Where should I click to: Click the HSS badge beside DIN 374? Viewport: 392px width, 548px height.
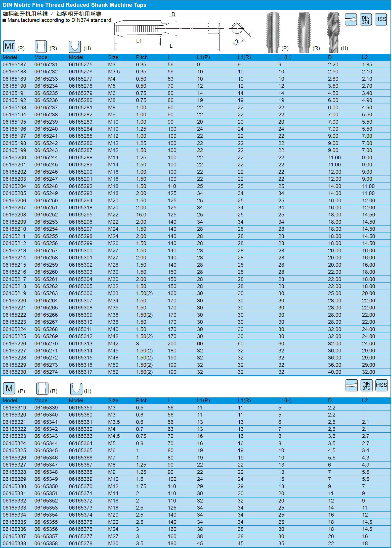point(380,20)
